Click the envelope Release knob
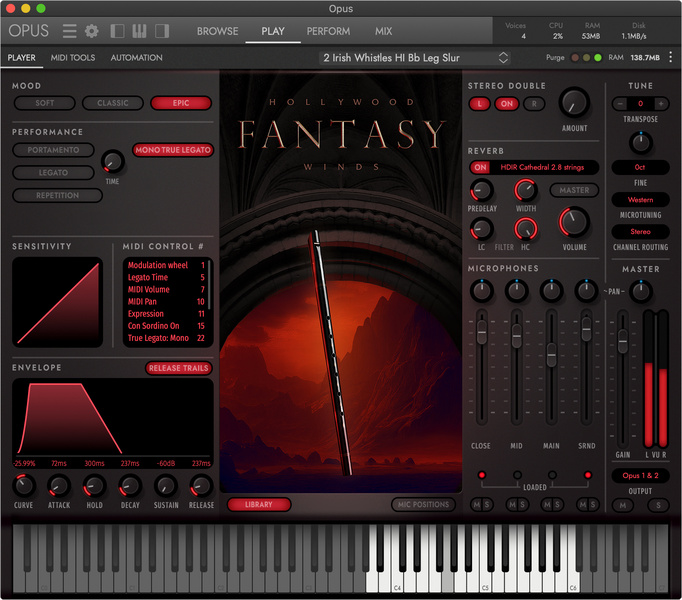The height and width of the screenshot is (600, 682). coord(201,486)
